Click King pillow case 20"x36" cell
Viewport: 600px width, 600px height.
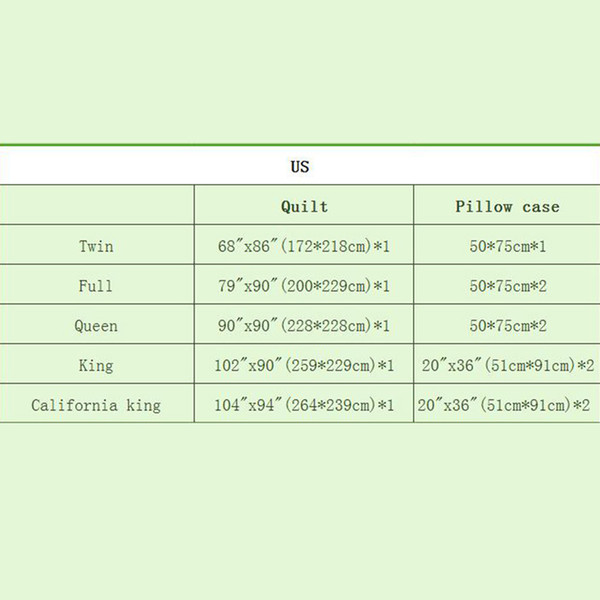[507, 366]
